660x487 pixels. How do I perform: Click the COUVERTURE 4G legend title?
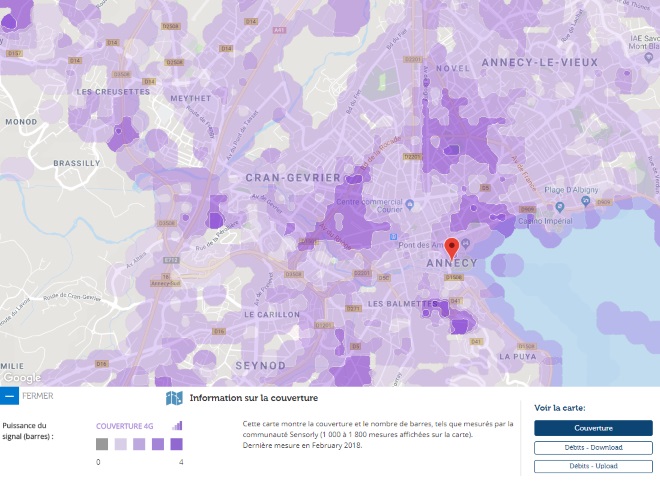click(x=125, y=426)
